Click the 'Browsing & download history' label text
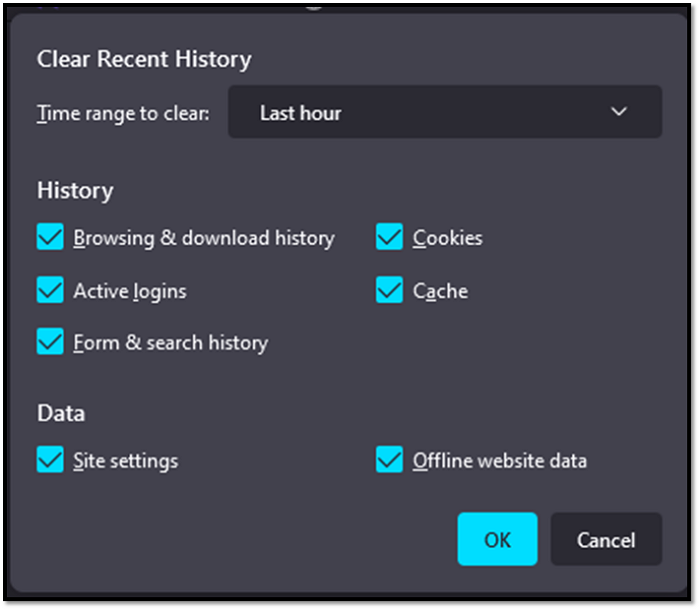 [204, 239]
